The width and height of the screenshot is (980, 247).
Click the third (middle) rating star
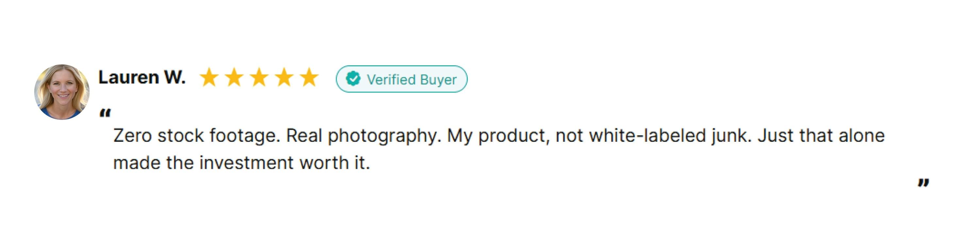point(259,77)
